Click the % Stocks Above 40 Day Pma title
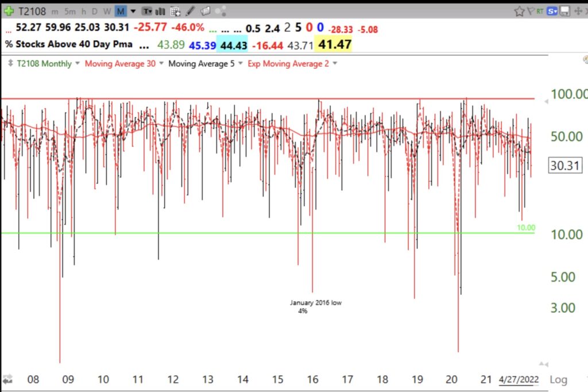This screenshot has width=588, height=392. click(69, 44)
